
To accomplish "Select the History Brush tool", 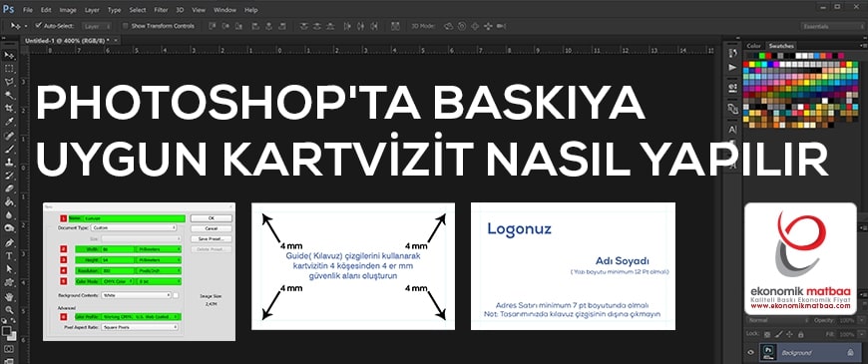I will pos(9,176).
